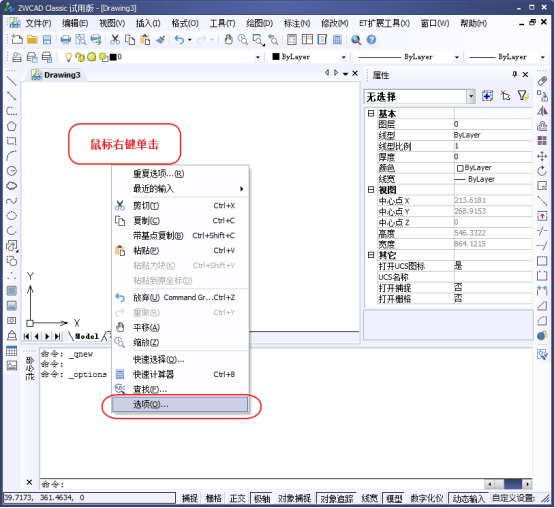Select the Line draw tool
Image resolution: width=554 pixels, height=508 pixels.
tap(12, 81)
